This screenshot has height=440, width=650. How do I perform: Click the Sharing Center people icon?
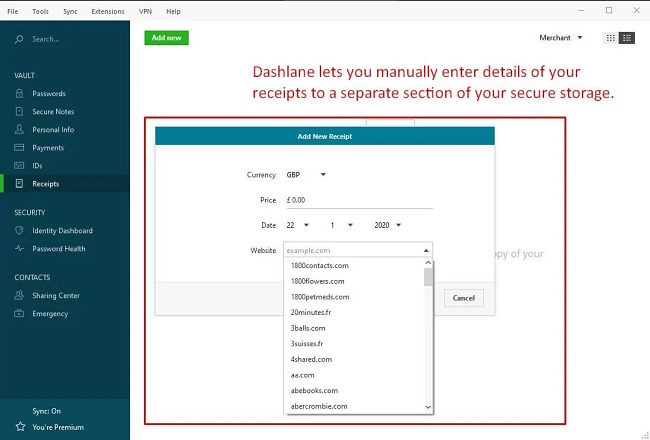click(19, 295)
